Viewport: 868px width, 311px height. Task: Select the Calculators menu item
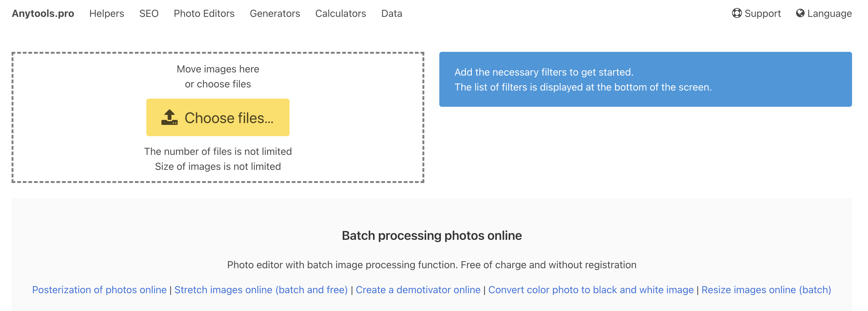click(x=340, y=13)
